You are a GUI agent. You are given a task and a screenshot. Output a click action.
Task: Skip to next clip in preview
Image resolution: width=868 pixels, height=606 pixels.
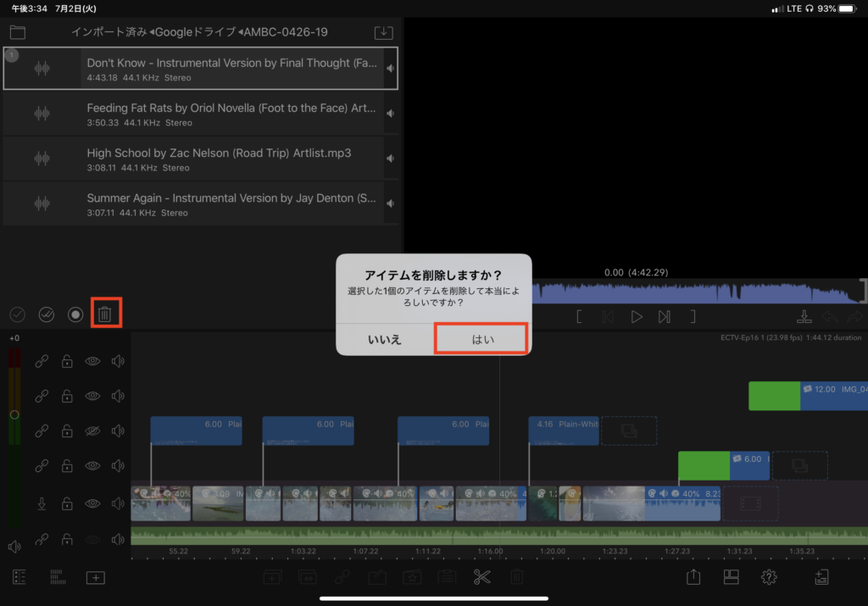click(x=665, y=316)
